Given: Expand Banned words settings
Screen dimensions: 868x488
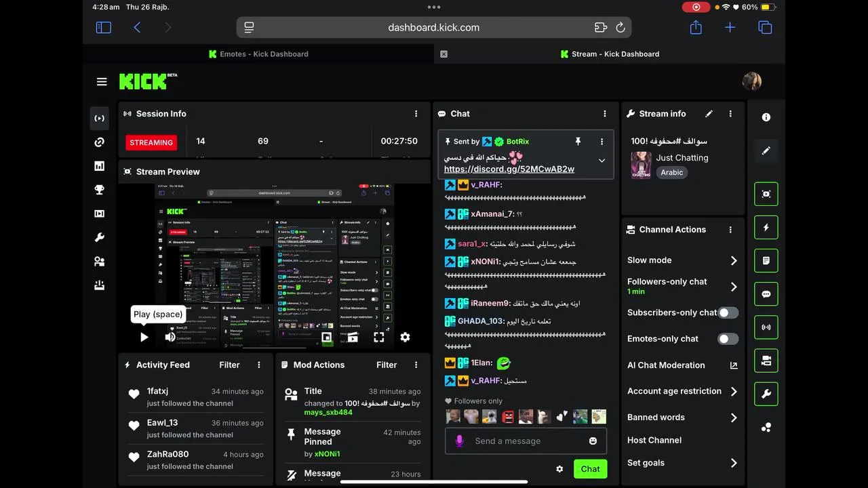Looking at the screenshot, I should point(734,418).
